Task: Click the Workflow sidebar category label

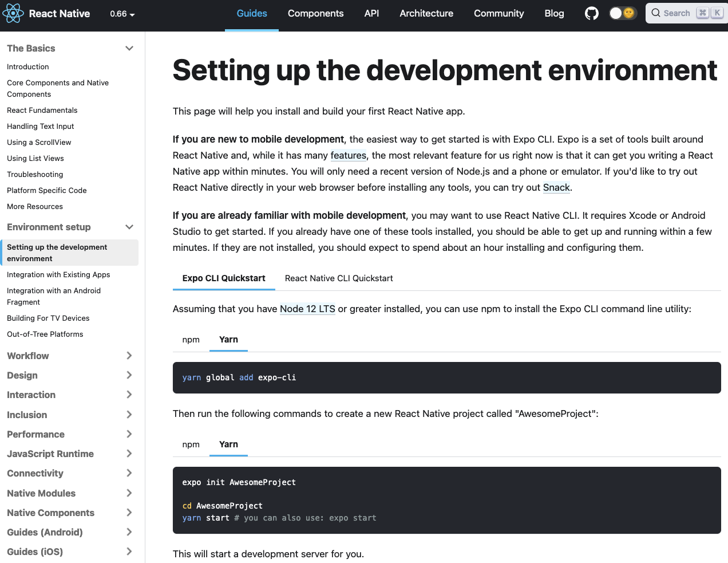Action: pyautogui.click(x=28, y=356)
